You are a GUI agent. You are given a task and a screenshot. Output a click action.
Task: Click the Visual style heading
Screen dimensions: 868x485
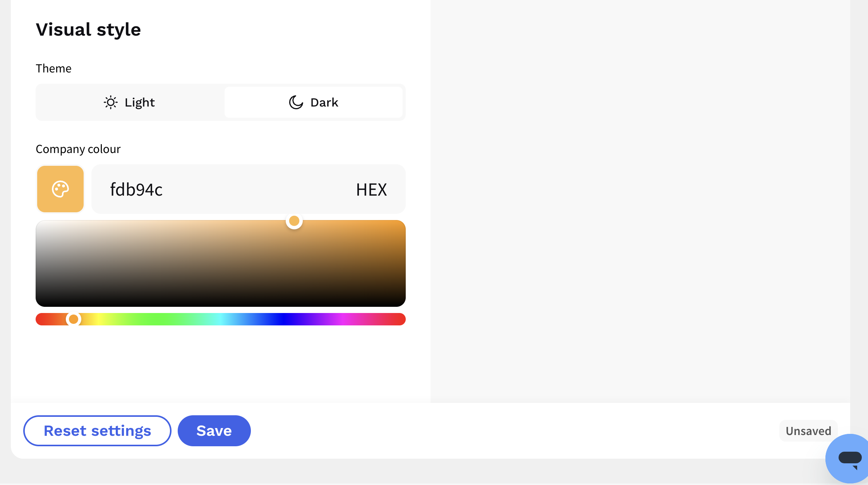tap(88, 29)
